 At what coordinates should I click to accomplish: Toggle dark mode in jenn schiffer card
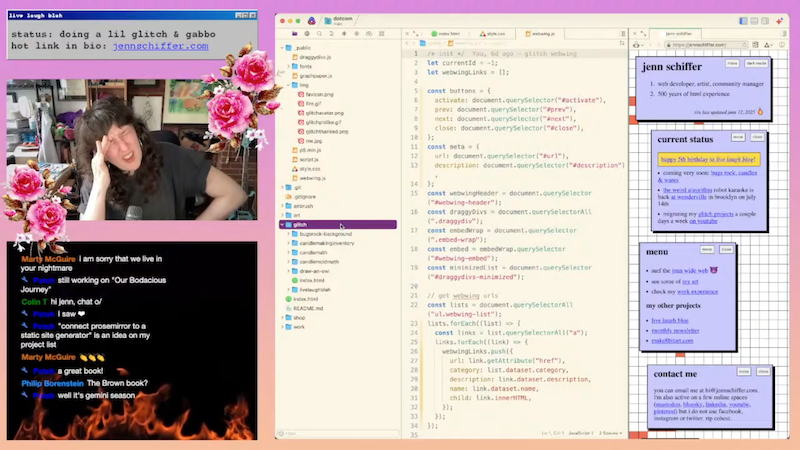756,63
